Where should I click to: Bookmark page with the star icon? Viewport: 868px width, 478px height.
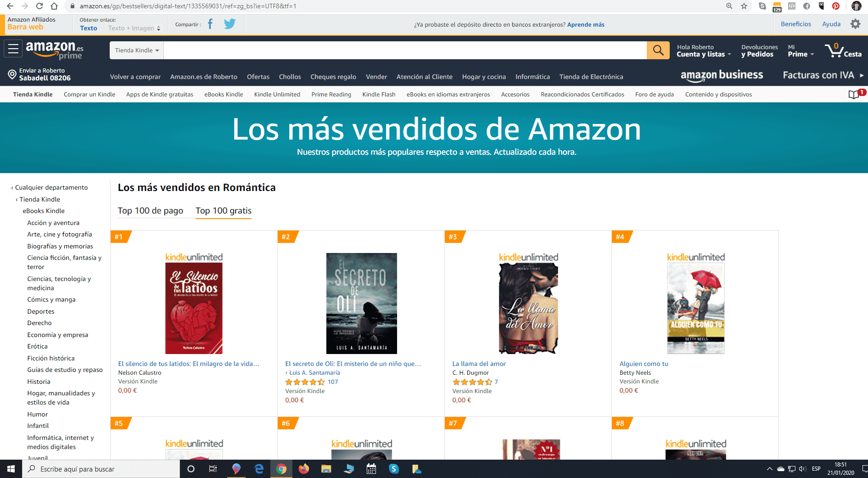[x=744, y=6]
